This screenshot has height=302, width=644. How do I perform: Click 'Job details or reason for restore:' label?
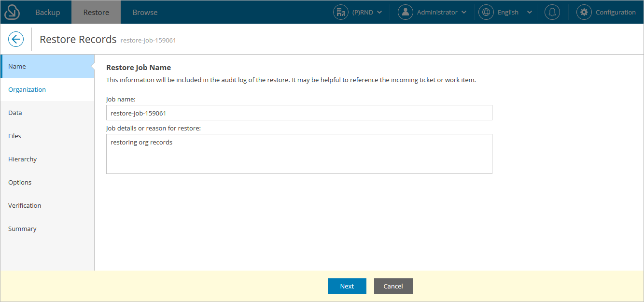pos(154,128)
